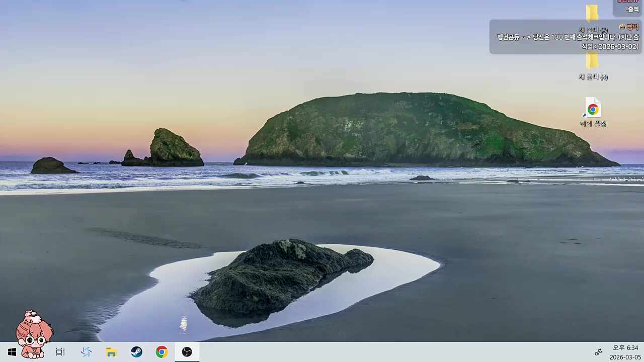Open File Explorer from the taskbar
This screenshot has height=362, width=644.
(111, 352)
